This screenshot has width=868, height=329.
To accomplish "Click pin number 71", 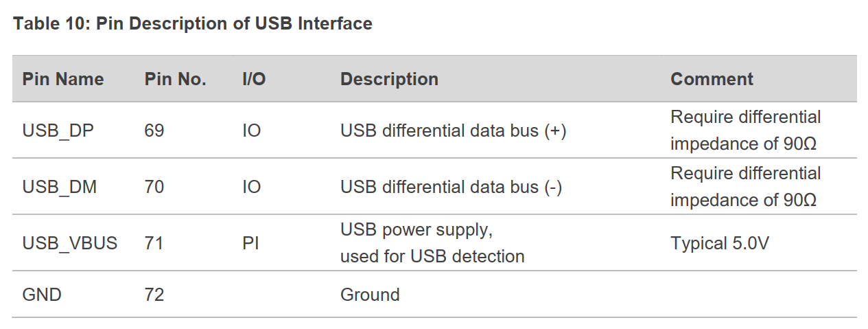I will pyautogui.click(x=154, y=243).
